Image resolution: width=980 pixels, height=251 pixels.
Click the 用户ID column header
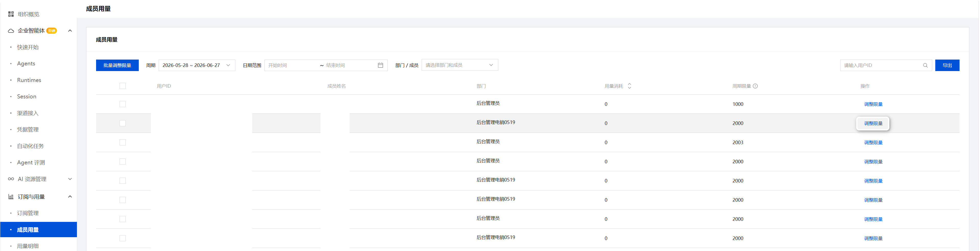164,86
